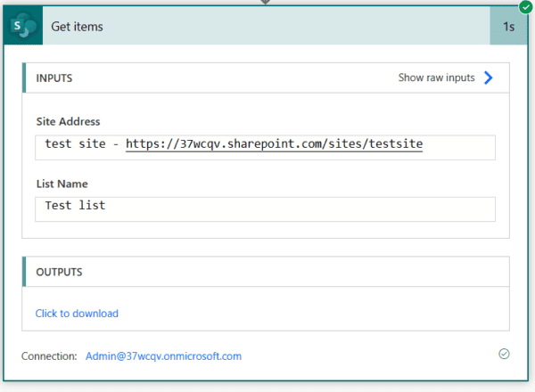Click the blue chevron beside Show raw inputs
Screen dimensions: 535x392
tap(488, 78)
